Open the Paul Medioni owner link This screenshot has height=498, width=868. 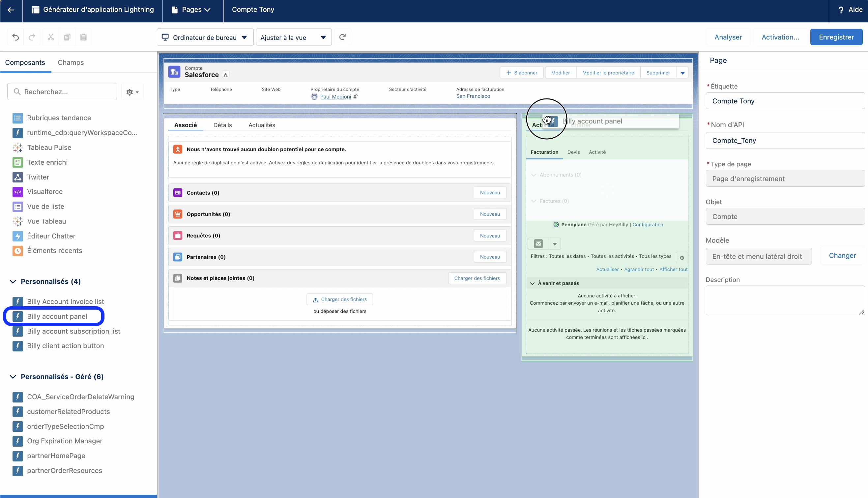335,97
